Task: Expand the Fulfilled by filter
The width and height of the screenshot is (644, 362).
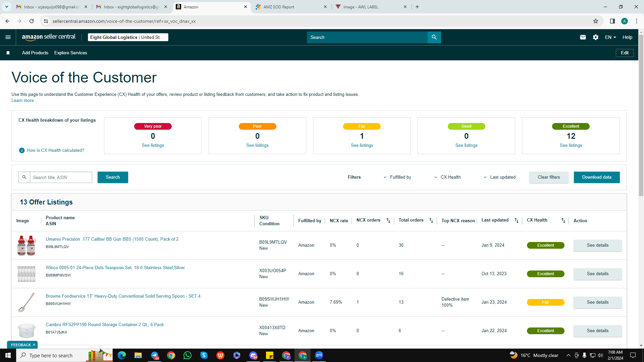Action: [397, 177]
